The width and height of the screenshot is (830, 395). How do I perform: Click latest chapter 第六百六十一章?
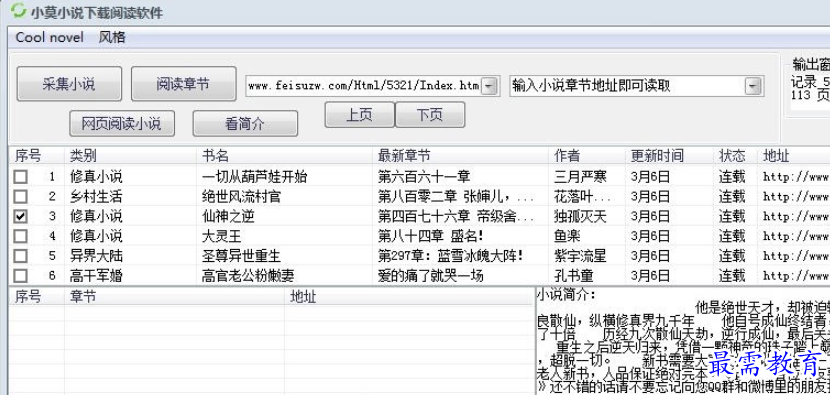tap(424, 177)
